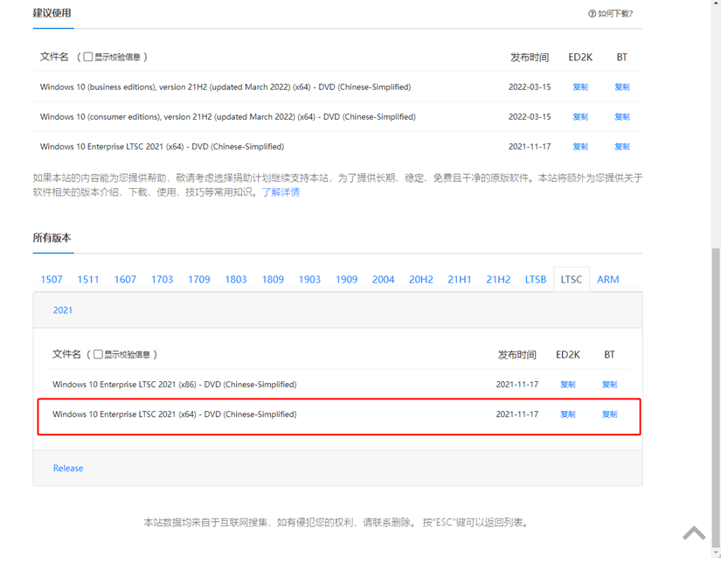Switch to the 1507 version tab
The image size is (728, 570).
click(x=51, y=279)
